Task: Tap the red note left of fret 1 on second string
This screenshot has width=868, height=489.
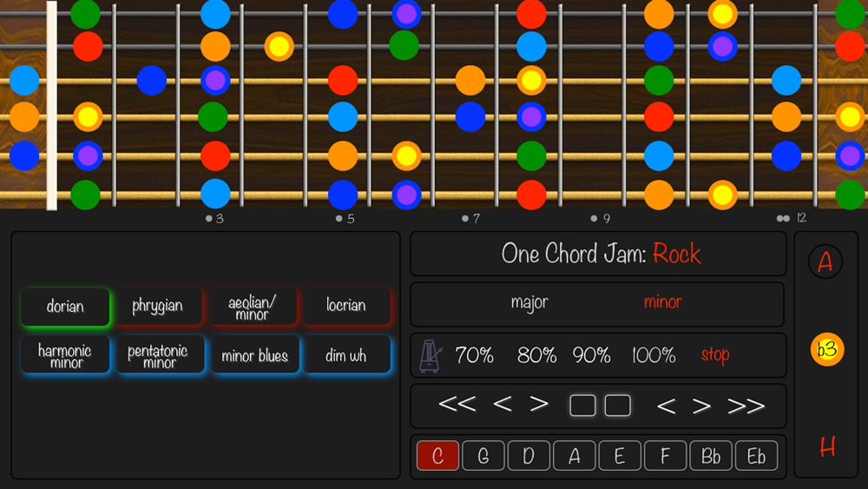Action: pyautogui.click(x=88, y=46)
